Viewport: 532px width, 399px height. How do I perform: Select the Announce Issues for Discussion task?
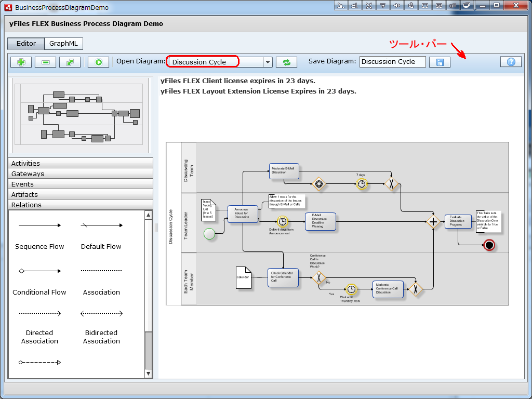pos(243,214)
